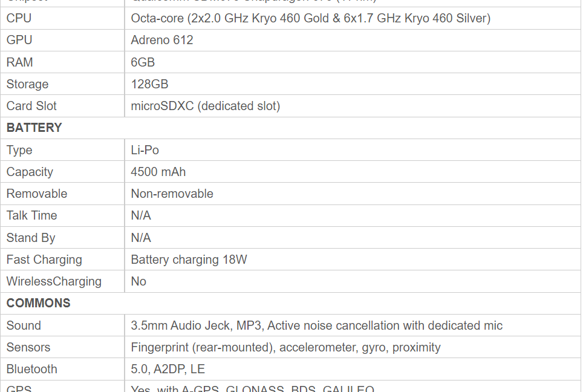583x392 pixels.
Task: Click the Card Slot row label
Action: (x=31, y=106)
